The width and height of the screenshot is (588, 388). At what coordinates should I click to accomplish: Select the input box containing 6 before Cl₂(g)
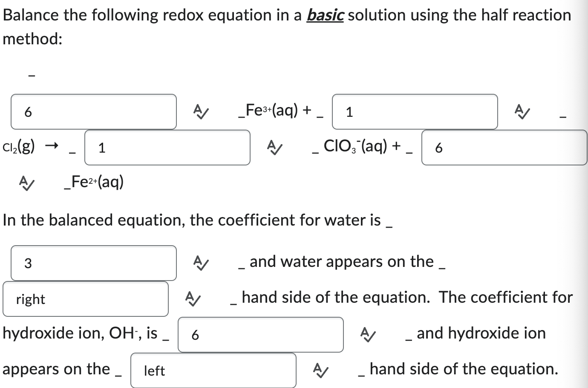(93, 111)
